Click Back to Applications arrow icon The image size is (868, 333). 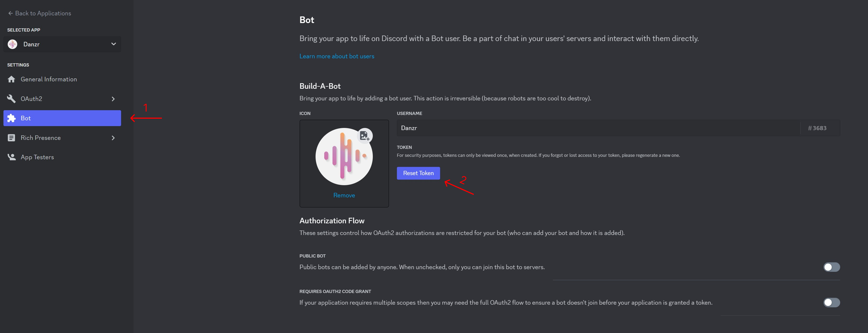[11, 13]
